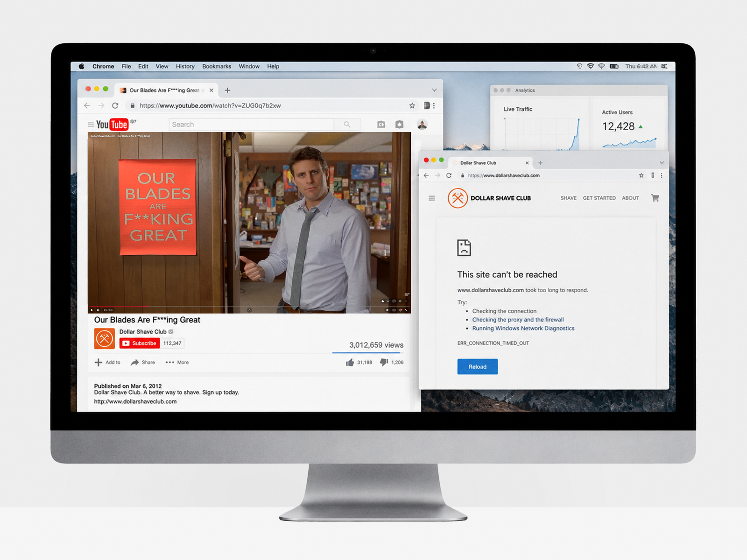
Task: Open the Window menu
Action: (x=249, y=66)
